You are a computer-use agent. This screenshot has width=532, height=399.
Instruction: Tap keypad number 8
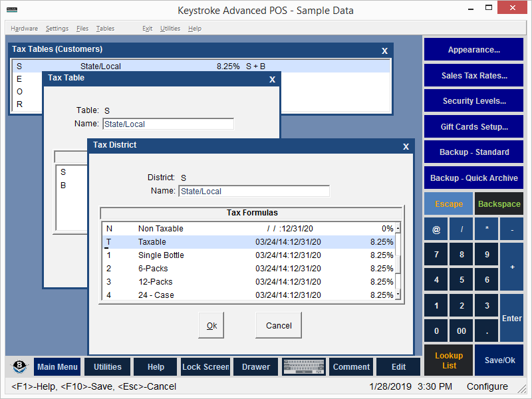(x=462, y=254)
